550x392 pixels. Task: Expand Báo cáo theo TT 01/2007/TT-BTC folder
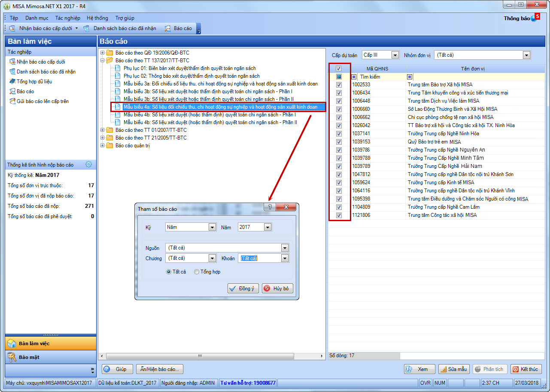click(102, 130)
